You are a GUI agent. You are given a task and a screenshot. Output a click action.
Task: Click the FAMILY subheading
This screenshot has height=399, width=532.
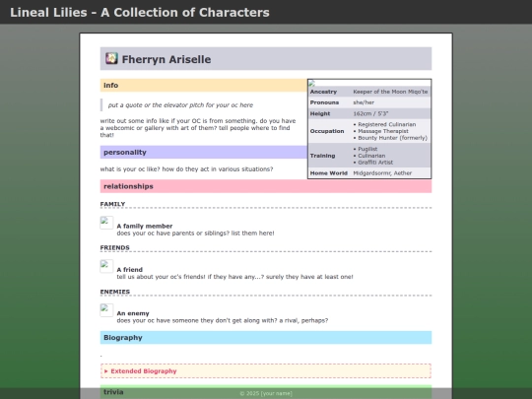tap(112, 204)
